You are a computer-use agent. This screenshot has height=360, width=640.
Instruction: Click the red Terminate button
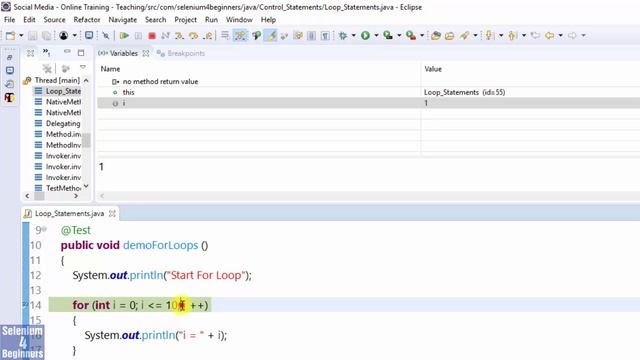click(152, 36)
